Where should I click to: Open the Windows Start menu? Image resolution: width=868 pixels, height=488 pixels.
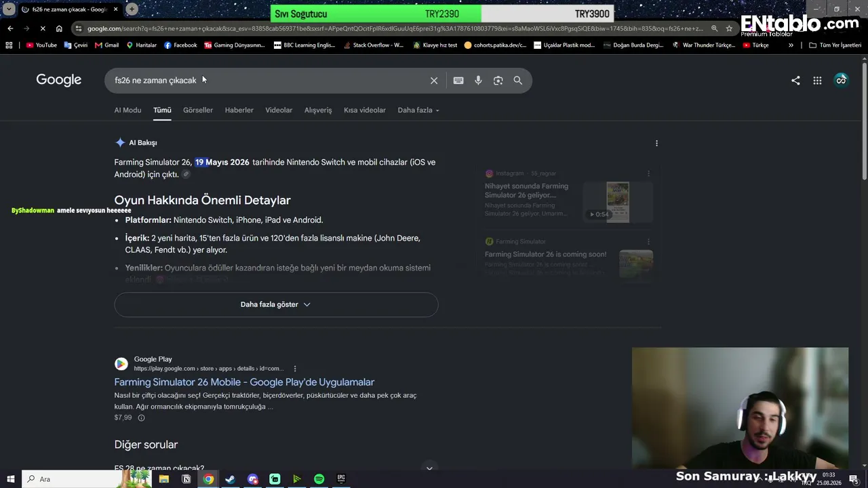(x=11, y=479)
